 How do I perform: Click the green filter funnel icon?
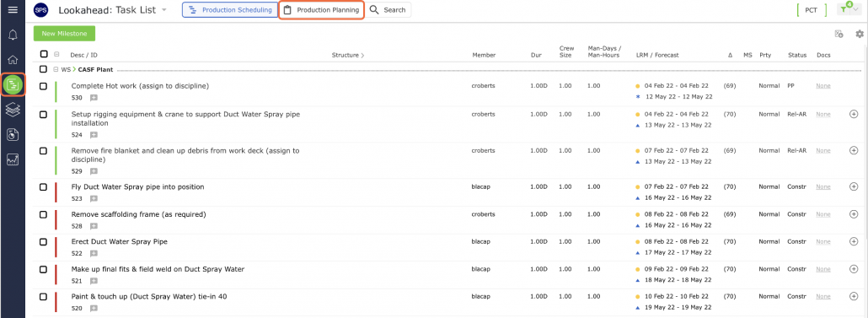coord(843,9)
